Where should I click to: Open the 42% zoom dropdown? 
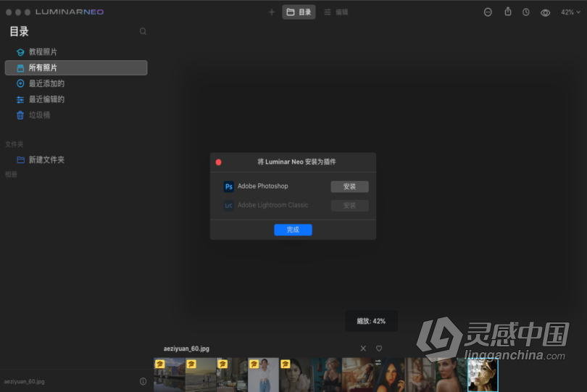click(570, 12)
